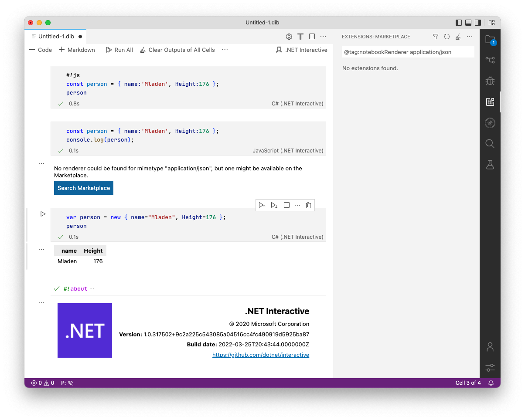Viewport: 525px width, 420px height.
Task: Click the Search Marketplace button
Action: click(83, 188)
